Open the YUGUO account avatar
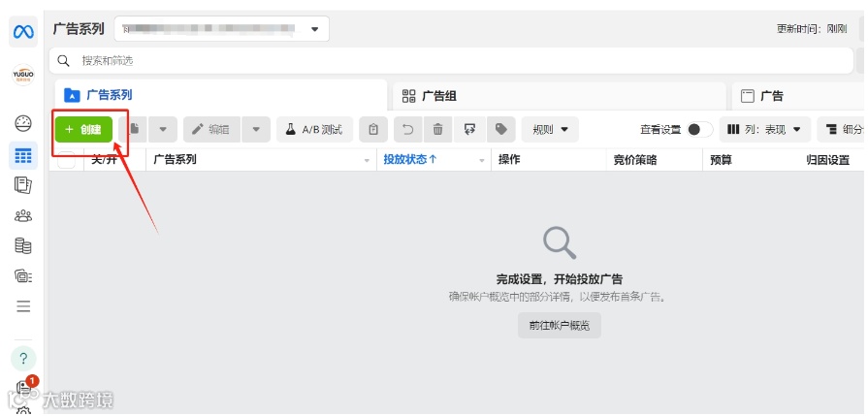868x416 pixels. [23, 75]
